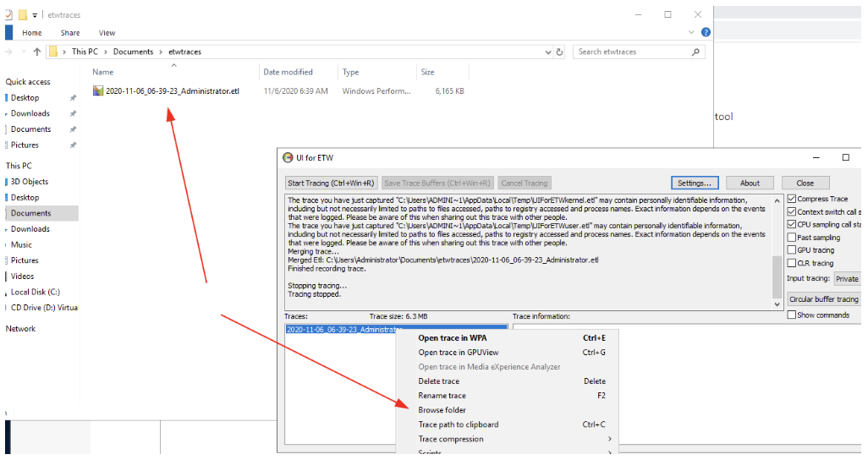Toggle the Compress Trace checkbox
Image resolution: width=868 pixels, height=460 pixels.
(x=792, y=200)
